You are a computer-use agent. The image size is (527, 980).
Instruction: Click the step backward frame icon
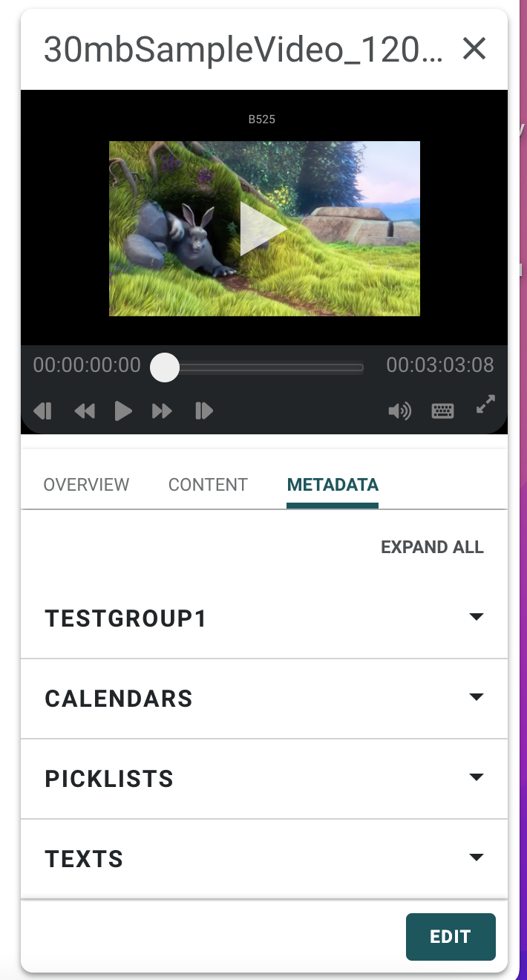(x=43, y=411)
